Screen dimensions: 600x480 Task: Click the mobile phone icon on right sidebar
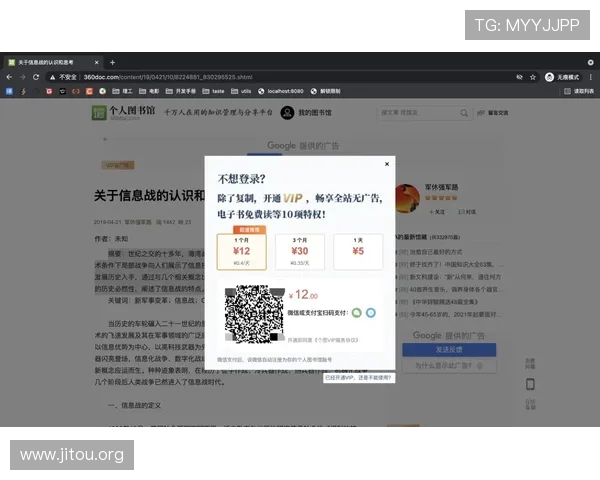(x=530, y=384)
